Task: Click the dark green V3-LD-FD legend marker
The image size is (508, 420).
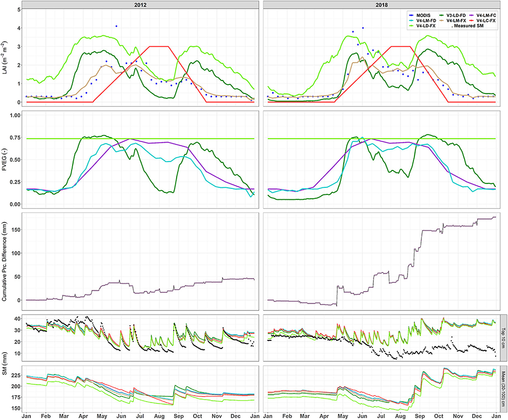Action: pyautogui.click(x=442, y=15)
